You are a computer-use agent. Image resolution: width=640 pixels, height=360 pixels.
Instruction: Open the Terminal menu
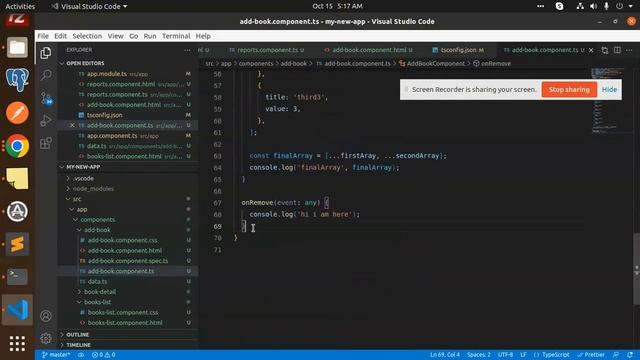[176, 36]
